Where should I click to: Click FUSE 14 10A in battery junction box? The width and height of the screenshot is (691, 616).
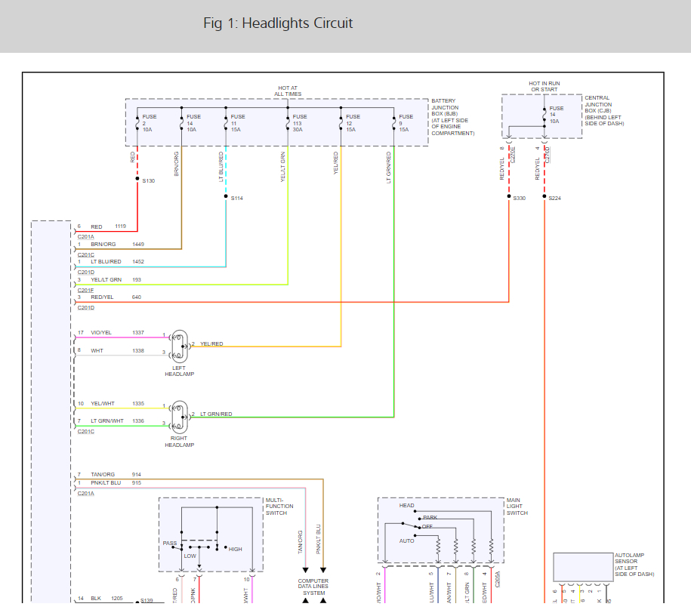(x=193, y=123)
